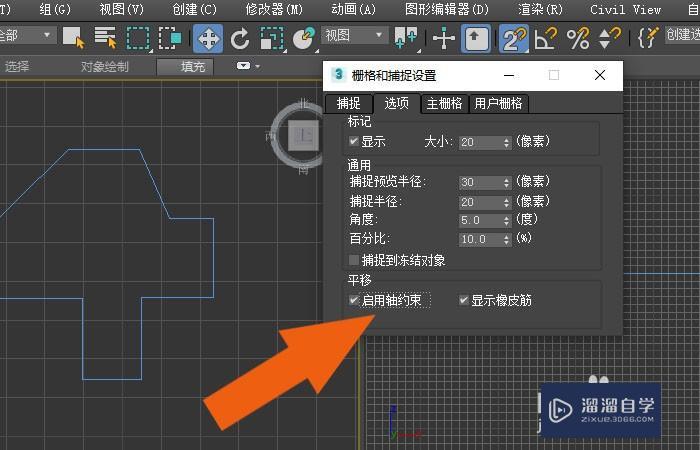
Task: Toggle the 显示橡皮筋 checkbox
Action: coord(464,300)
